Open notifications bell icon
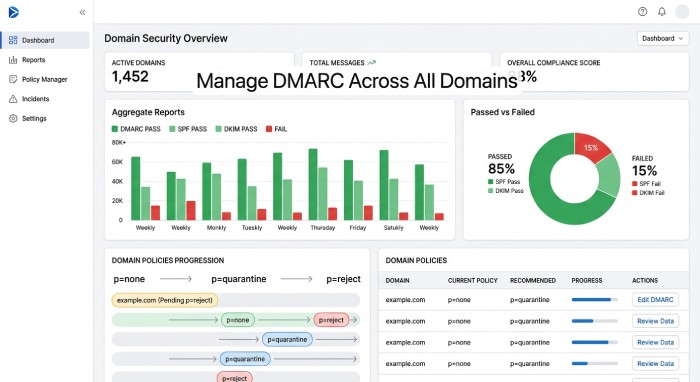Screen dimensions: 700x382 pos(662,12)
